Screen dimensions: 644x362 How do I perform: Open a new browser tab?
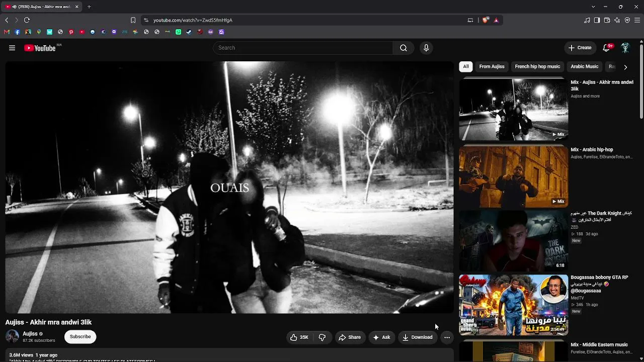(x=89, y=7)
